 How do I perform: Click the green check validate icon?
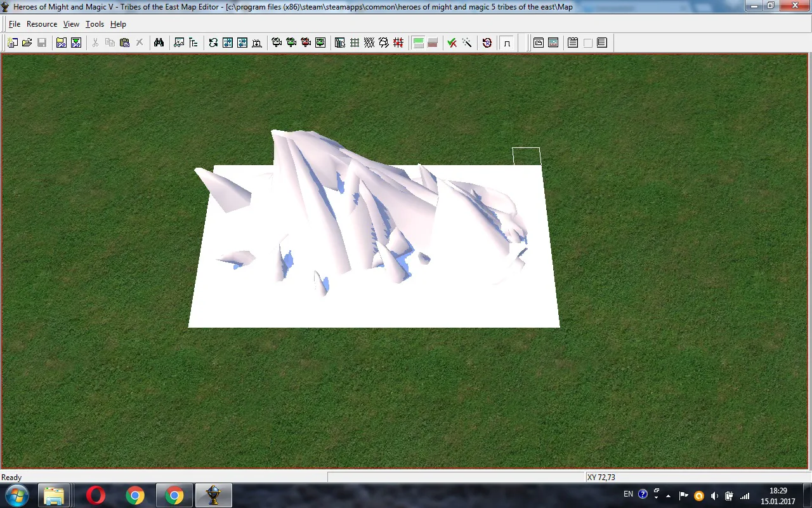452,43
